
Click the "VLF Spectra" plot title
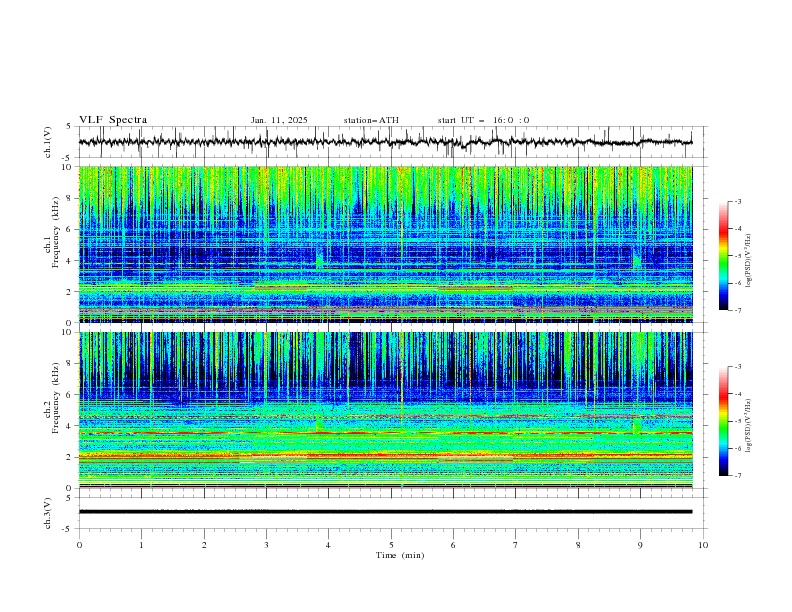[x=113, y=120]
